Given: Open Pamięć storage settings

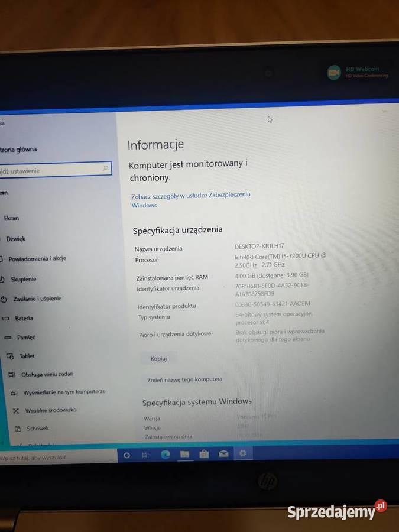Looking at the screenshot, I should click(26, 338).
